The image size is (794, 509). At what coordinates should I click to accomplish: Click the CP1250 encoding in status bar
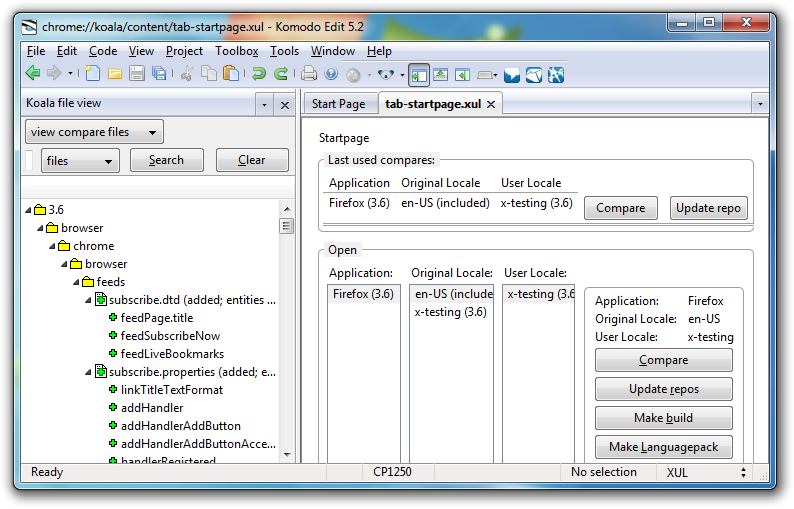(392, 472)
